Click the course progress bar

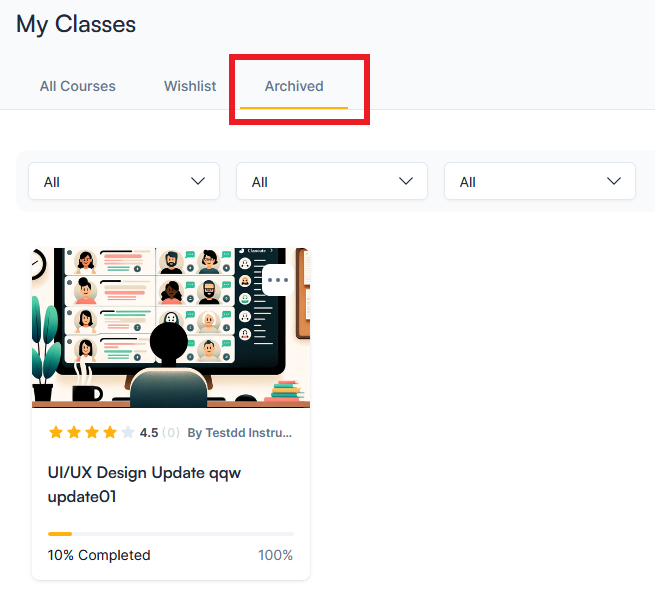click(x=171, y=534)
